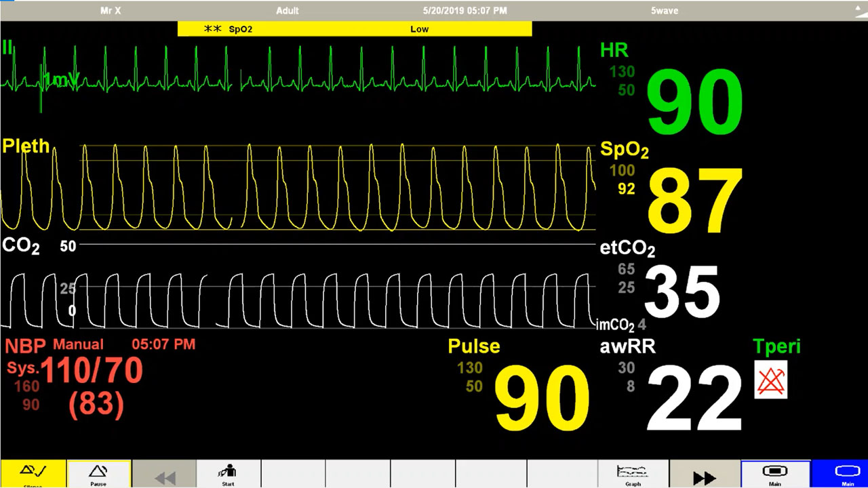Open the Graph trends key
Viewport: 868px width, 488px height.
point(633,473)
